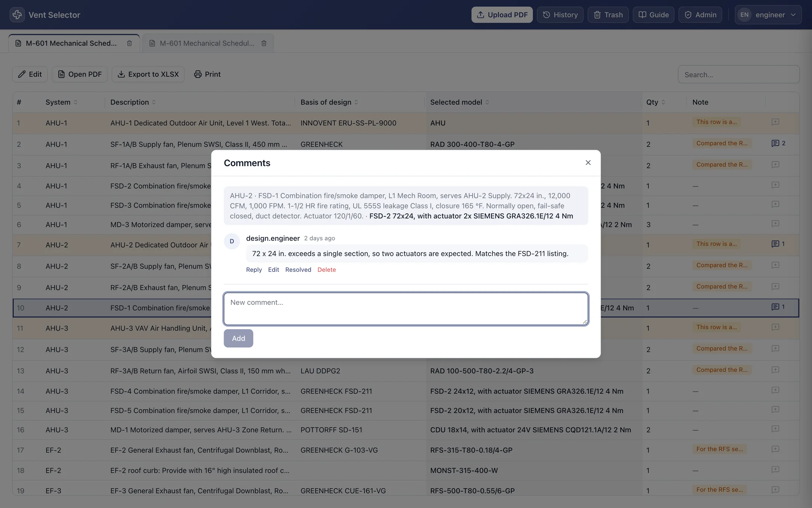
Task: Focus the New comment text area
Action: coord(406,309)
